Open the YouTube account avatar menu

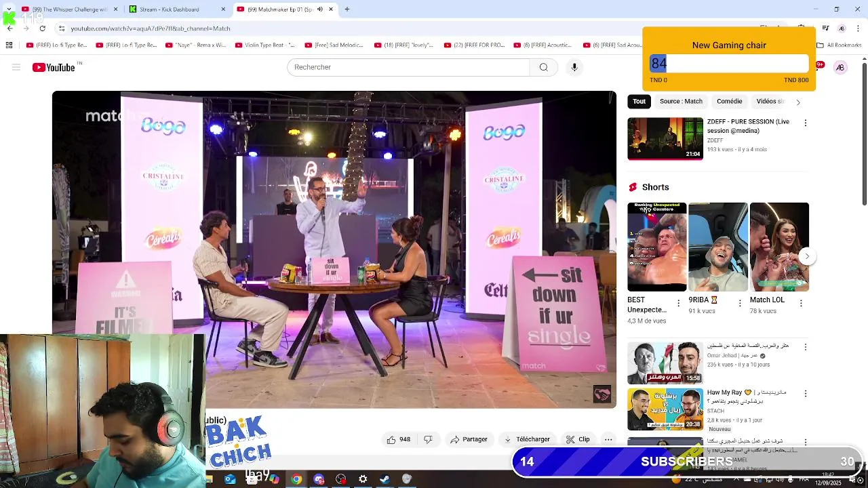click(840, 67)
